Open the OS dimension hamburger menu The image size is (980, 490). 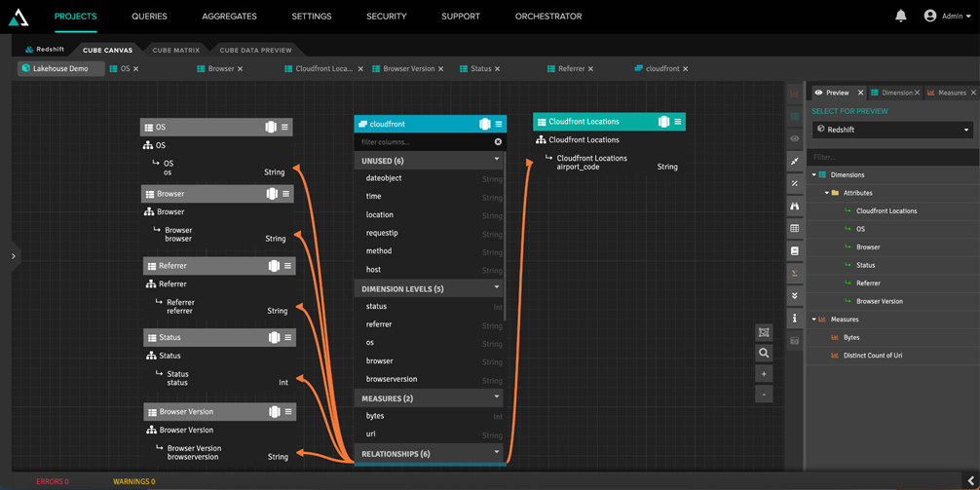coord(285,127)
